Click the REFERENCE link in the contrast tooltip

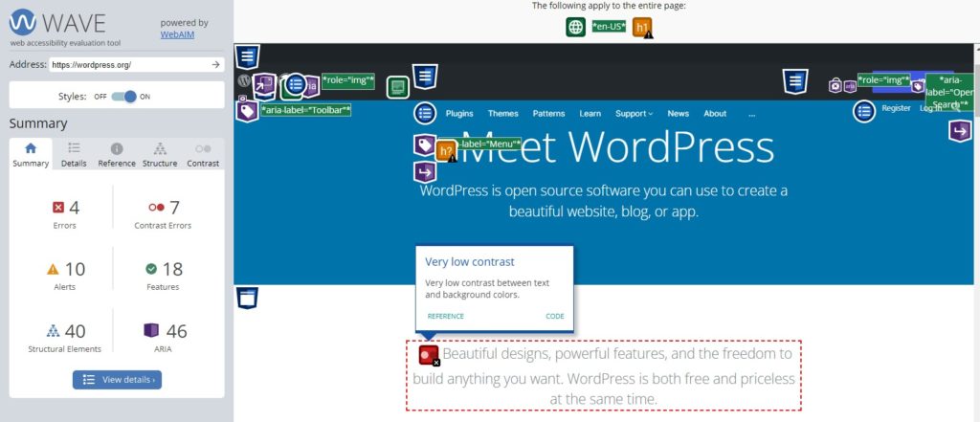click(445, 316)
